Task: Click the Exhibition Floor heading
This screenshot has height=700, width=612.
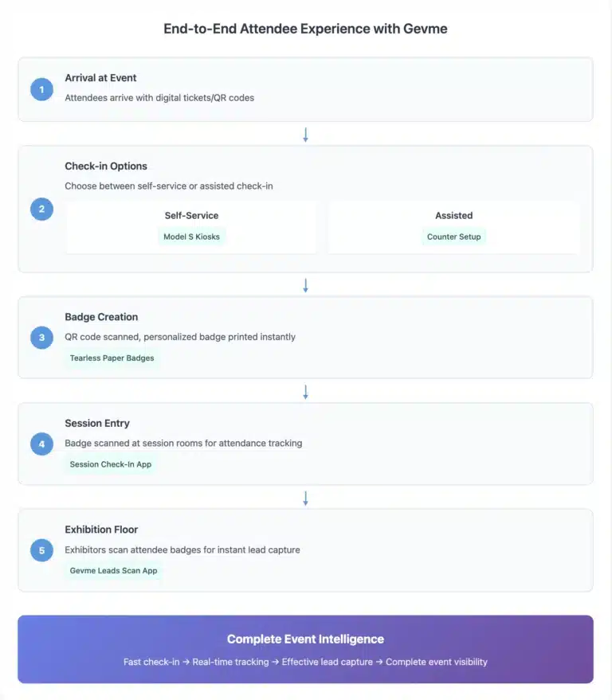Action: coord(101,530)
